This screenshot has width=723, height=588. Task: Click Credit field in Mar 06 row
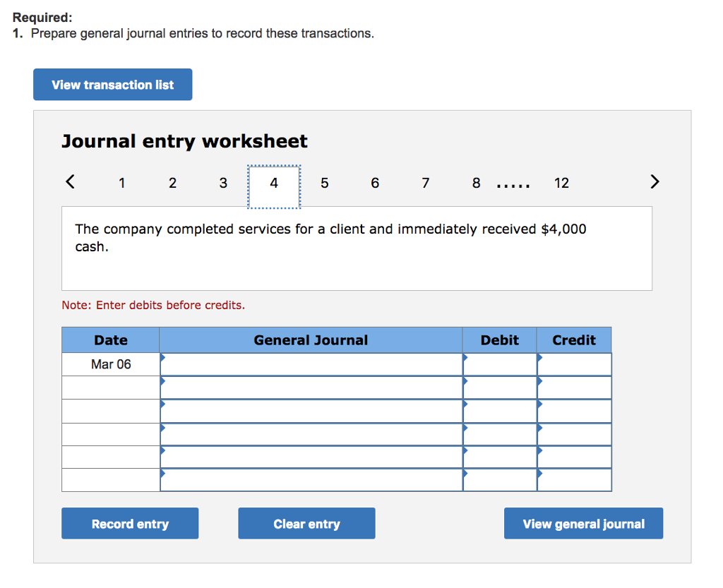[575, 364]
